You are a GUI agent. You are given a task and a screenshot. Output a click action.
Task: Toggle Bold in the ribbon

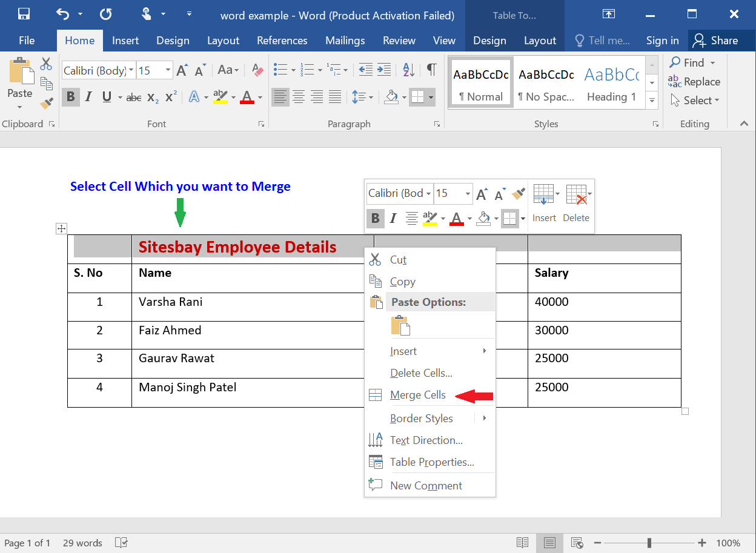(71, 97)
